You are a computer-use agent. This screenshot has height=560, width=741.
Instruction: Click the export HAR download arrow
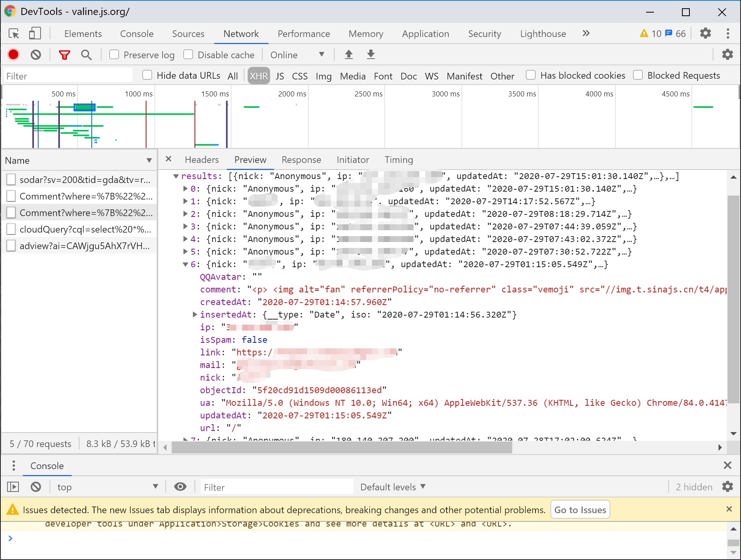tap(370, 55)
